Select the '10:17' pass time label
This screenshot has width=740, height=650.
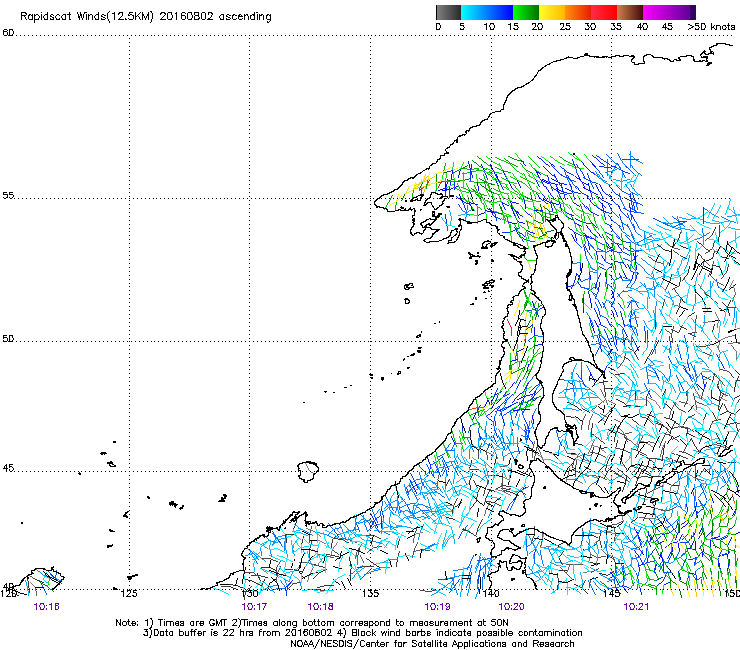[254, 607]
